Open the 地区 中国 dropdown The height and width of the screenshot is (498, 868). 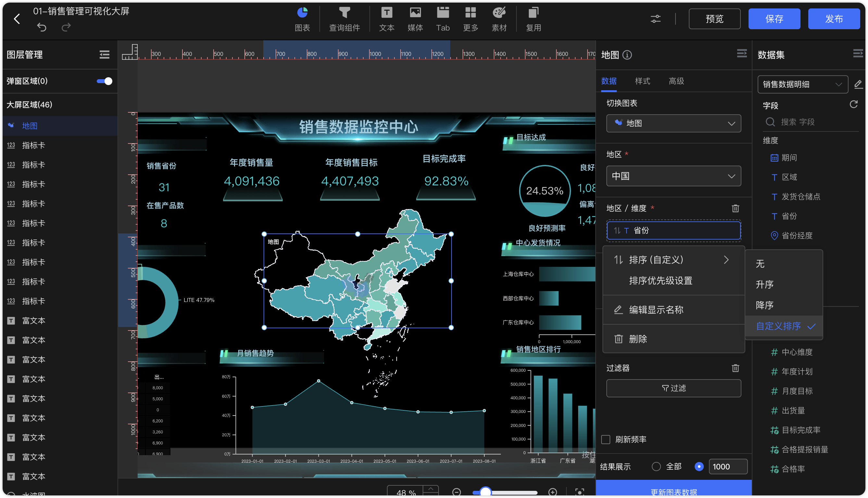(674, 176)
